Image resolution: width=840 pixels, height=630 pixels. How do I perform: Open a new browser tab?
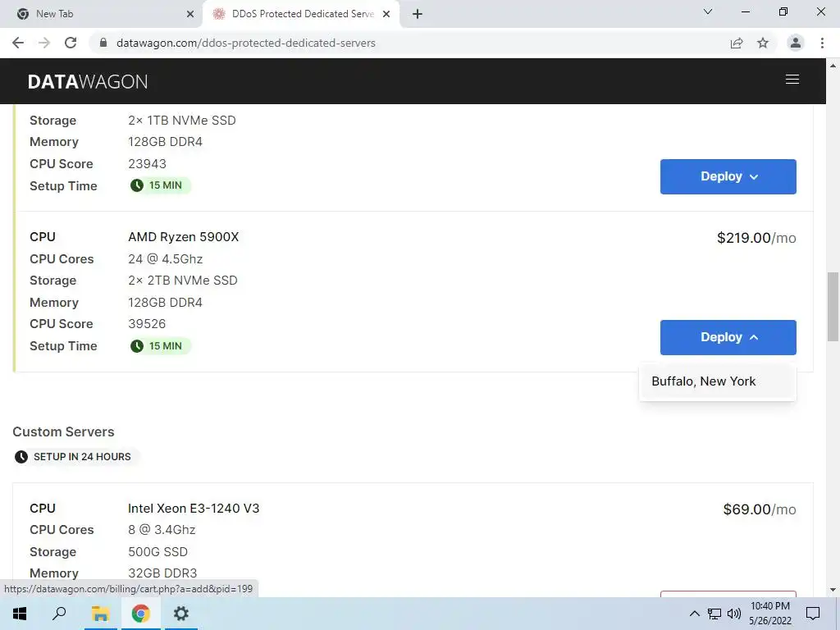[418, 14]
